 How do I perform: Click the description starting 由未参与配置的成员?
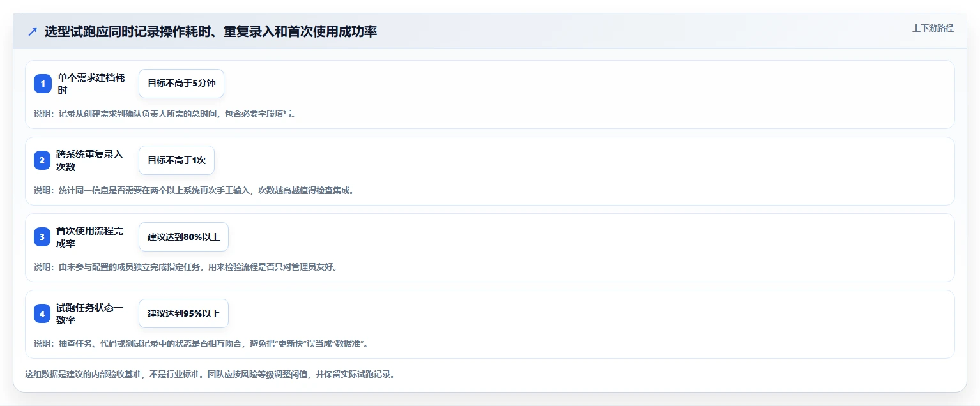pyautogui.click(x=185, y=267)
